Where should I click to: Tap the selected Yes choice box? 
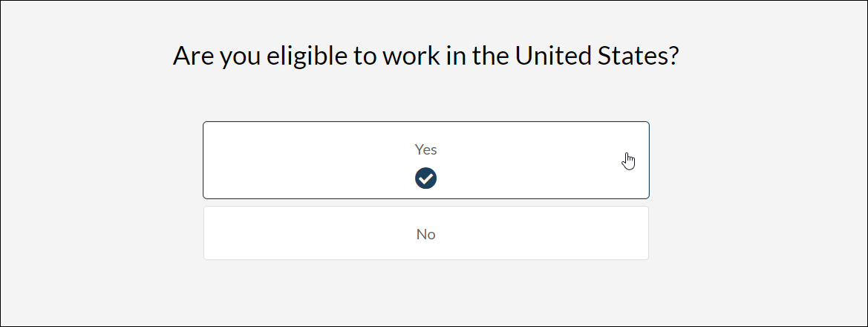[x=425, y=160]
